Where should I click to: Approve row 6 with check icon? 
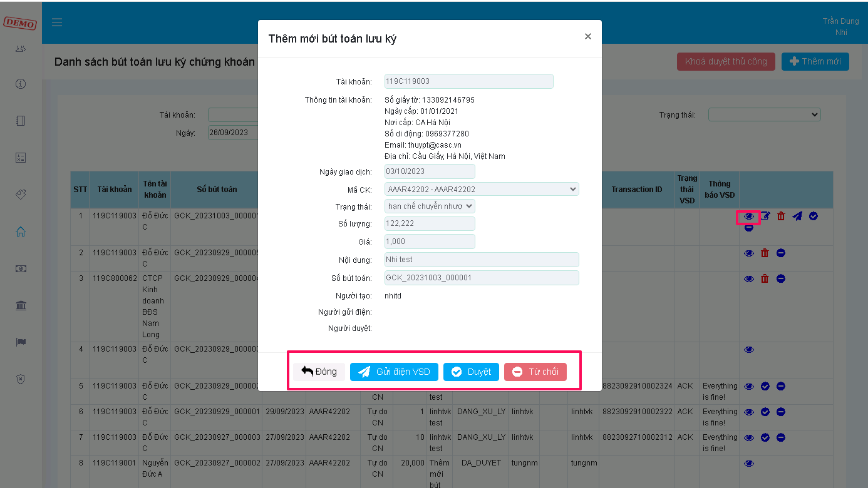(765, 412)
